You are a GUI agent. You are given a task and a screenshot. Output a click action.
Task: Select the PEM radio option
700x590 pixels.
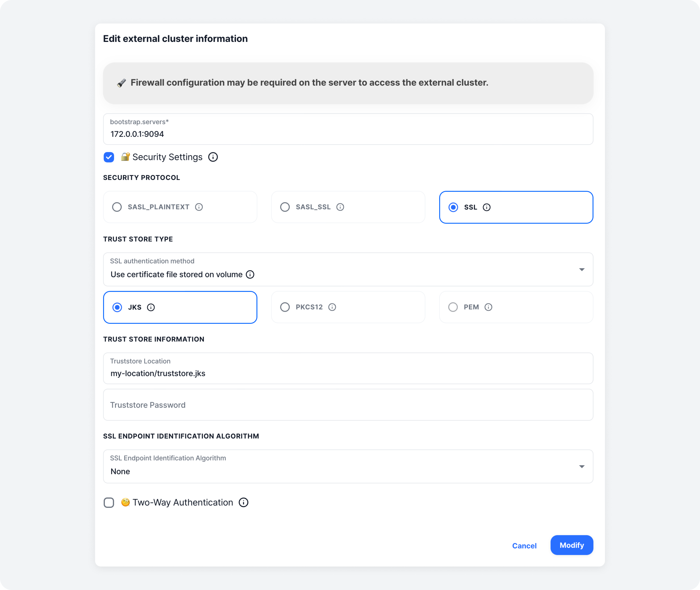(453, 307)
